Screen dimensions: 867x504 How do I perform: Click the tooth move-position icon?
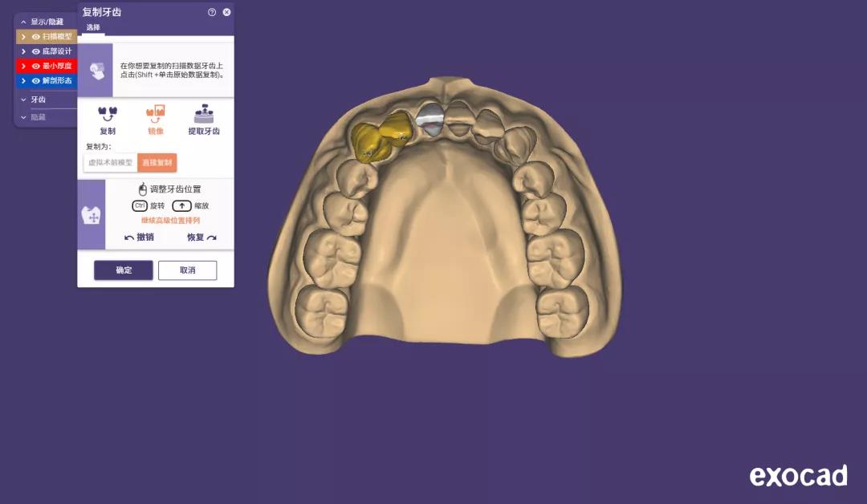pyautogui.click(x=92, y=215)
